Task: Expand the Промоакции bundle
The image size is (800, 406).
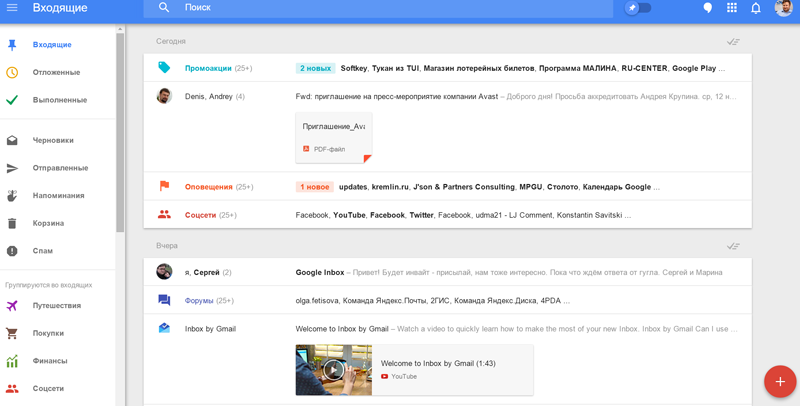Action: pos(208,69)
